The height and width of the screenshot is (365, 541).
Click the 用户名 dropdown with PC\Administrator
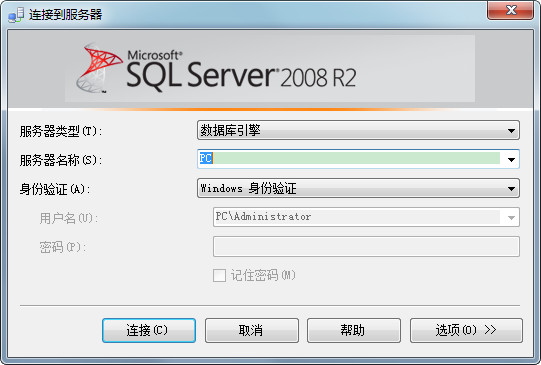click(366, 217)
